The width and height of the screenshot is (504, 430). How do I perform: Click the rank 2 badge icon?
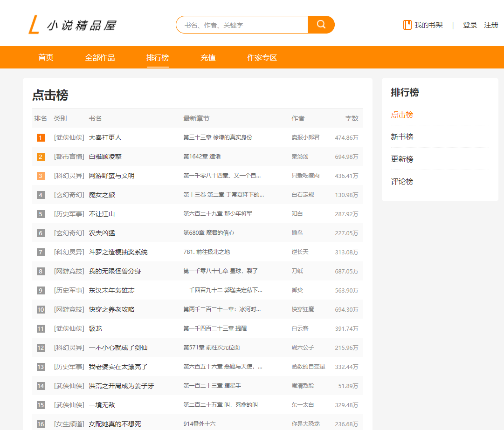(x=41, y=157)
